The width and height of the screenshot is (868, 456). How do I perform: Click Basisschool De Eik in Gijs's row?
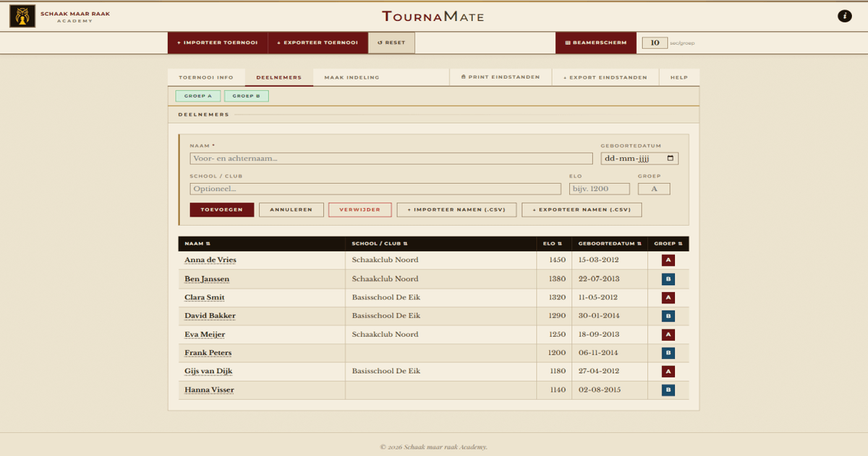pos(386,371)
